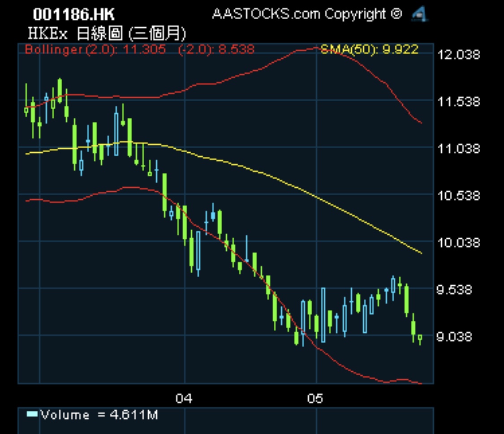Click the AASTOCKS logo icon

pos(420,15)
